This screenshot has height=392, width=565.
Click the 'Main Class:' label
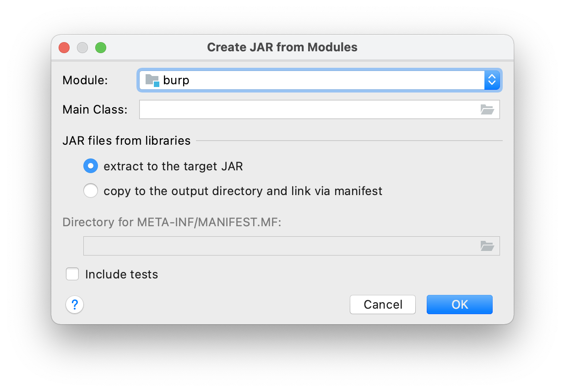pyautogui.click(x=95, y=109)
